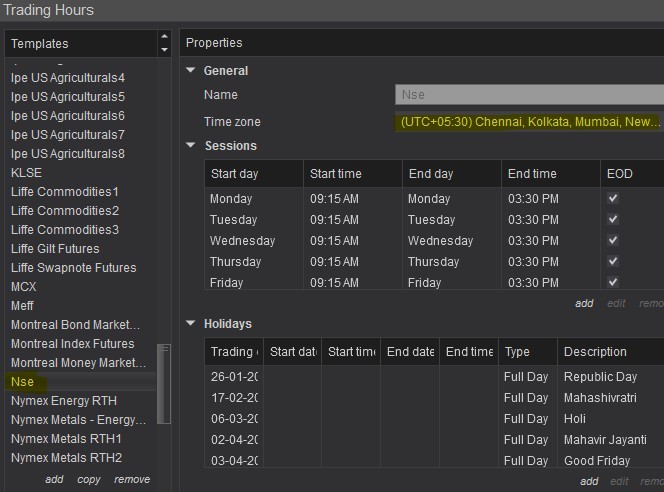Collapse the General section triangle

click(x=191, y=71)
